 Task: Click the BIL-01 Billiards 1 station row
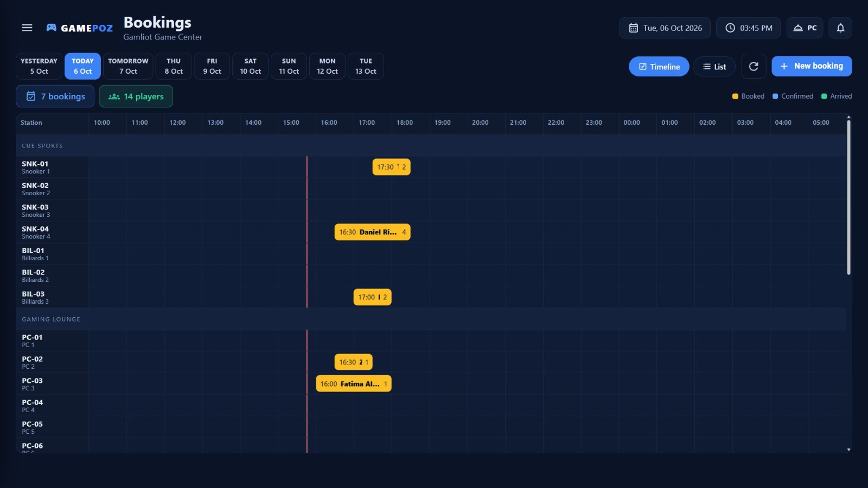click(x=431, y=254)
